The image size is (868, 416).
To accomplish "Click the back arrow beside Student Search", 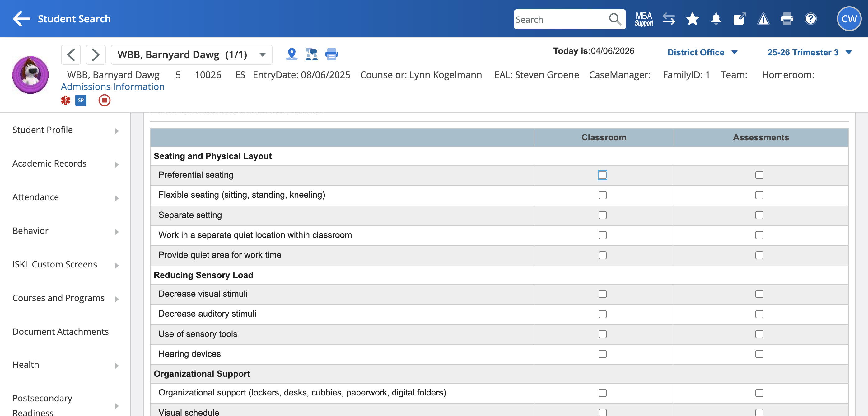I will point(21,19).
